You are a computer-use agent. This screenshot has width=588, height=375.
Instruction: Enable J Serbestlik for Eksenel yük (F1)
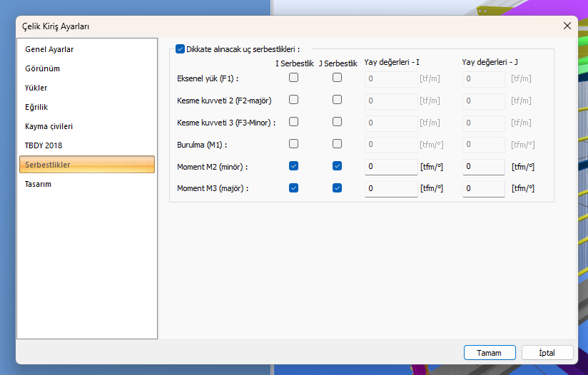(338, 78)
